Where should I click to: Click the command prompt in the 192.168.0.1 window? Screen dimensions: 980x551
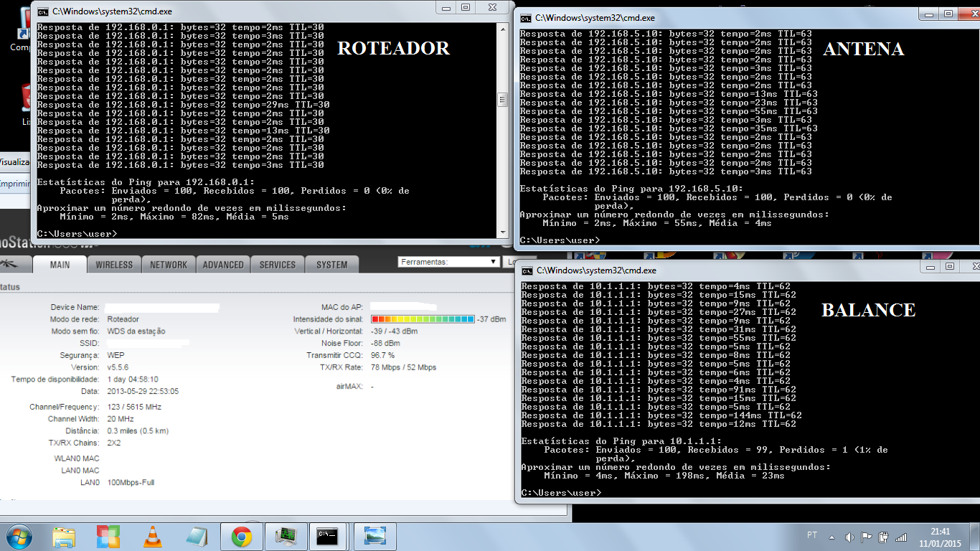tap(76, 234)
